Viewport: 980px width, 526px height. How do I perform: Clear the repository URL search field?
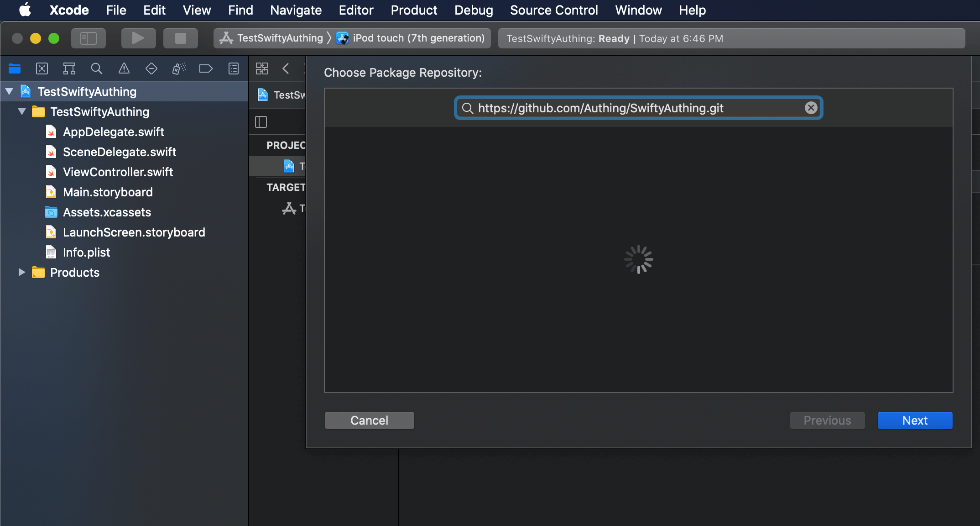click(811, 108)
